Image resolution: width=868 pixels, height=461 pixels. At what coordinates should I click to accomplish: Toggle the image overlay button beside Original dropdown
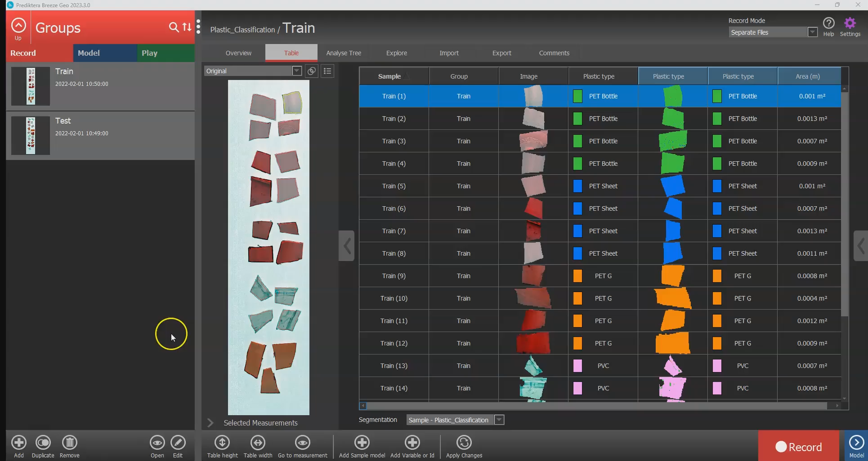coord(311,71)
